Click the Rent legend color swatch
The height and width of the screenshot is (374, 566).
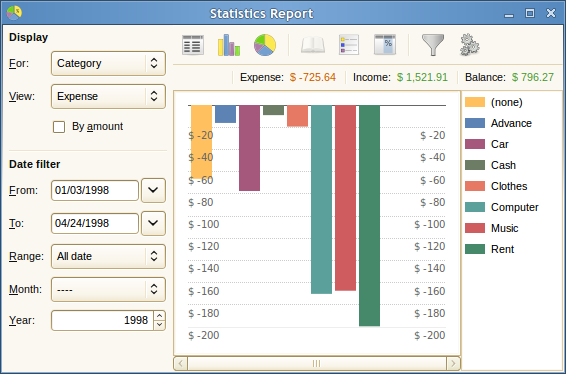click(x=475, y=249)
